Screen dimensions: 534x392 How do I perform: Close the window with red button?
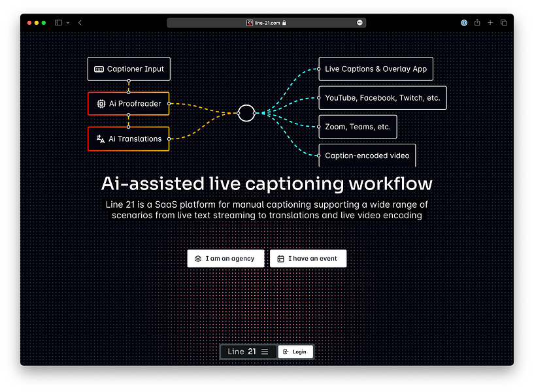coord(29,23)
